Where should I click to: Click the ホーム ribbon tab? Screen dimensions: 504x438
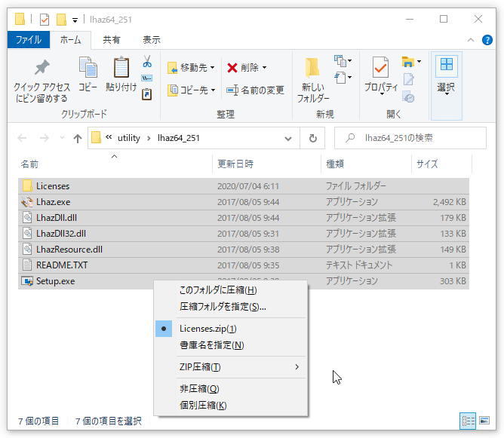[x=70, y=40]
